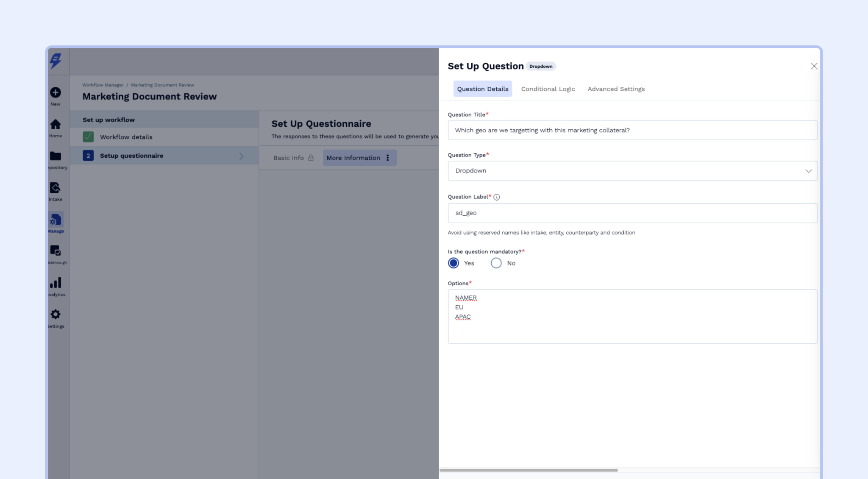Close the Set Up Question panel
This screenshot has height=479, width=868.
814,66
